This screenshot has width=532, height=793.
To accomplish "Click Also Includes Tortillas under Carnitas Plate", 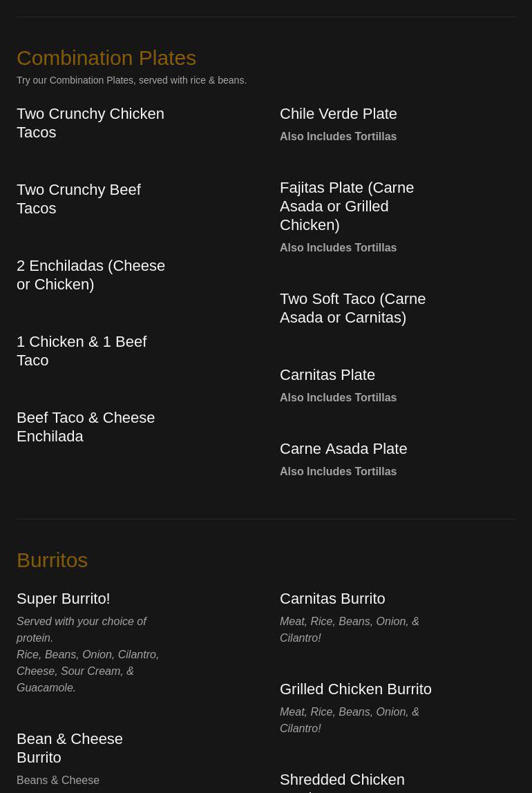I will 339,397.
